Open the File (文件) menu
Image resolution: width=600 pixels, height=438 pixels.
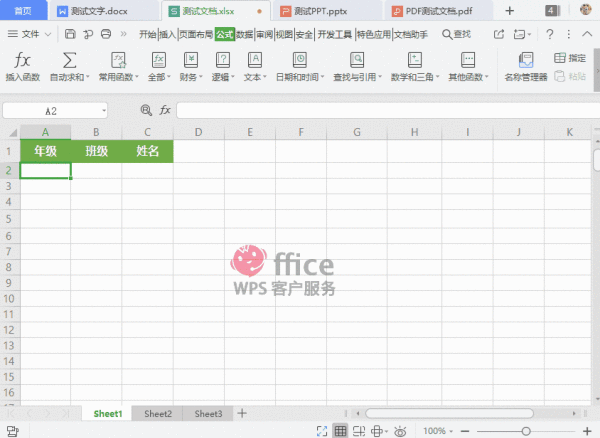coord(32,34)
